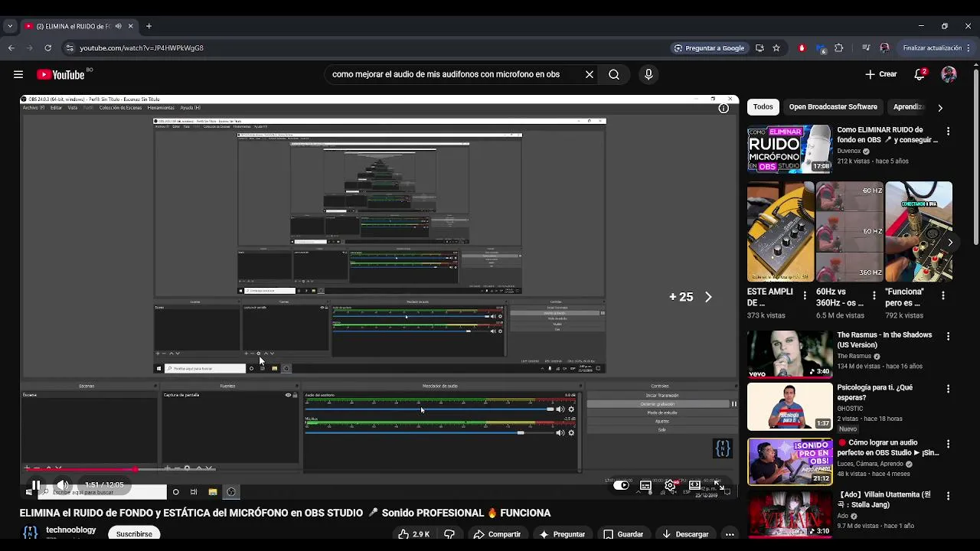This screenshot has height=551, width=980.
Task: Open options for 'Como ELIMINAR RUIDO de fondo'
Action: point(948,132)
